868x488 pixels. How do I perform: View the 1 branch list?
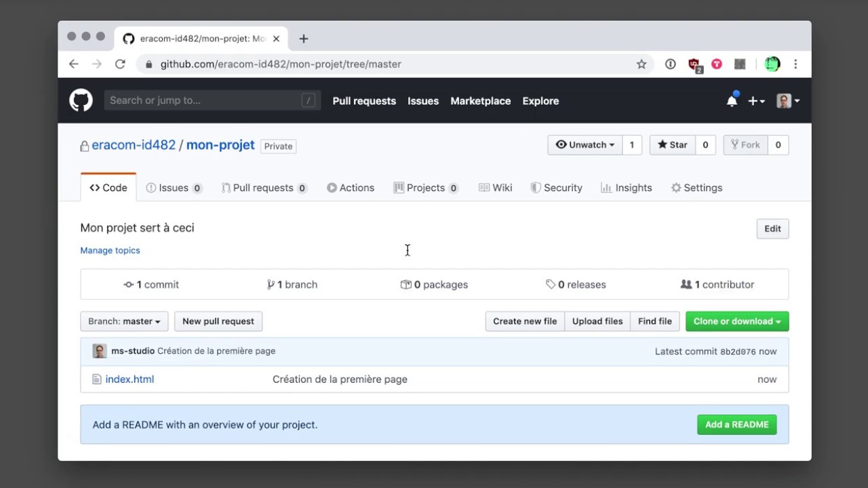coord(292,285)
